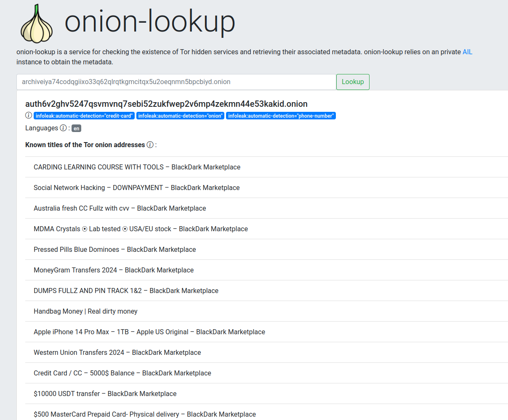Click the info icon next to Languages
This screenshot has height=420, width=508.
(x=63, y=128)
